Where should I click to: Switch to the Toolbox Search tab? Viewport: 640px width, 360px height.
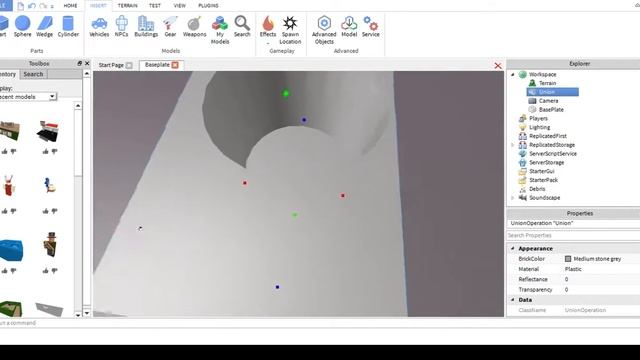(x=33, y=74)
